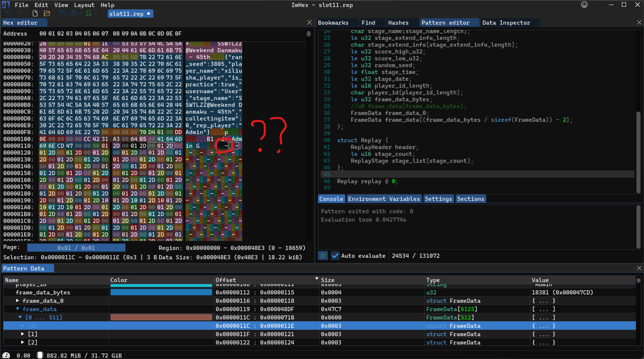Click the value '18381 (0x000047CD)'

click(x=562, y=292)
